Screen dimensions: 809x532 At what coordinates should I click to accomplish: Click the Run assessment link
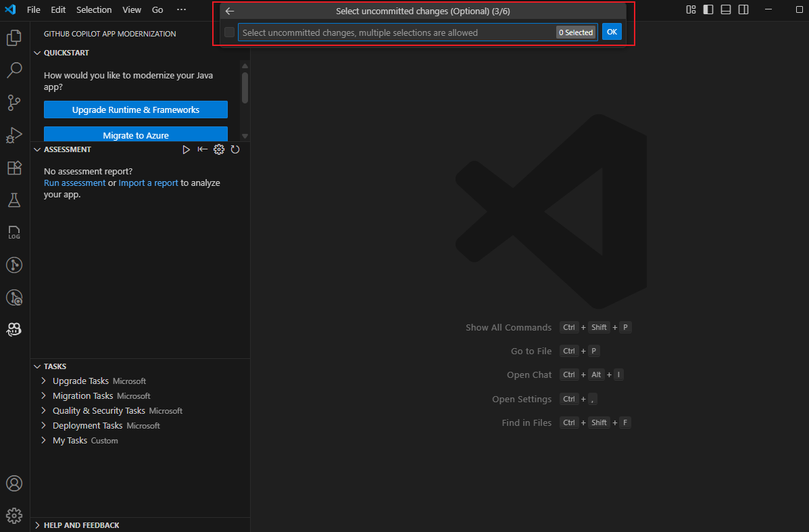(x=74, y=183)
